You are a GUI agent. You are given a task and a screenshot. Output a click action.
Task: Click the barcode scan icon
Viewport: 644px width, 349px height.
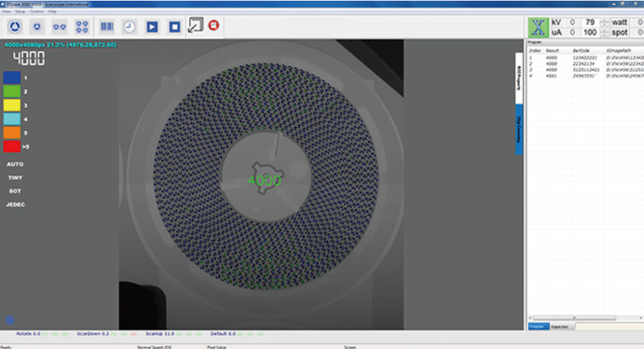click(107, 26)
